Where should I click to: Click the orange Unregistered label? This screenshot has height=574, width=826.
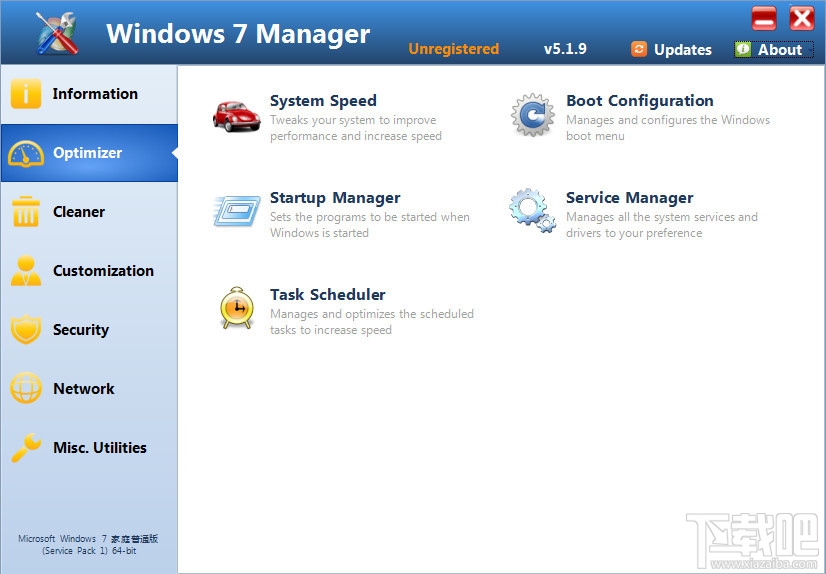tap(454, 49)
